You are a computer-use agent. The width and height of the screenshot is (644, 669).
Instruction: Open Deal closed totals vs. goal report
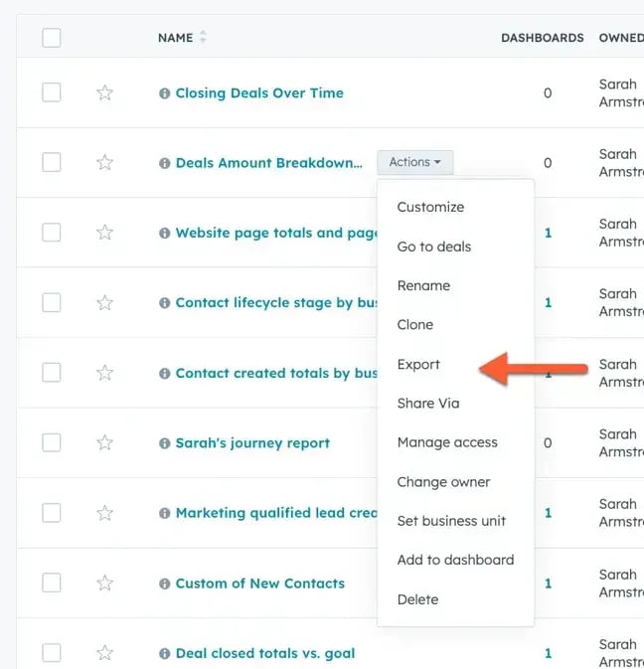point(264,653)
